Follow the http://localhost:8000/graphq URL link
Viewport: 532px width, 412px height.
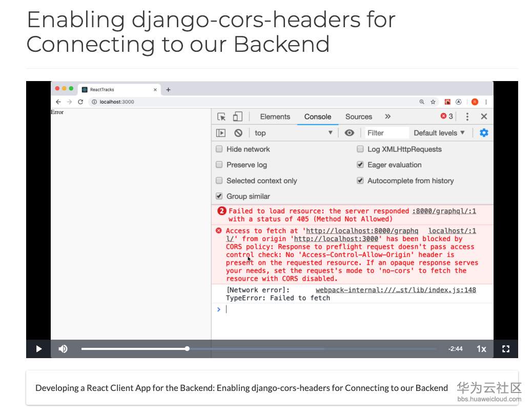point(362,230)
